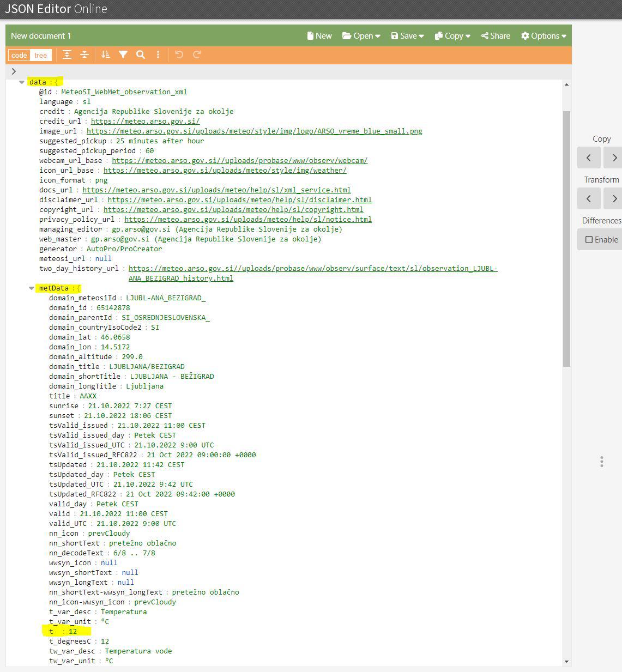The height and width of the screenshot is (672, 622).
Task: Select the domain_altitude value 299.0
Action: [132, 357]
